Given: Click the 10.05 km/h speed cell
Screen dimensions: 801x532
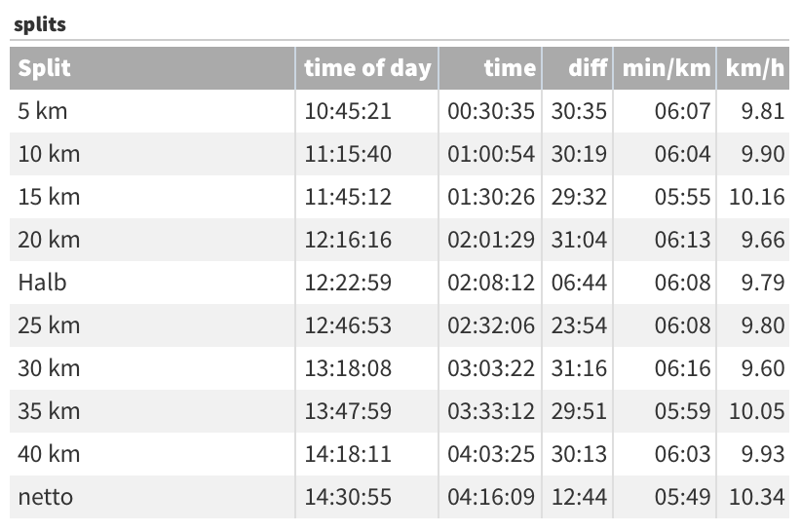Looking at the screenshot, I should tap(756, 411).
